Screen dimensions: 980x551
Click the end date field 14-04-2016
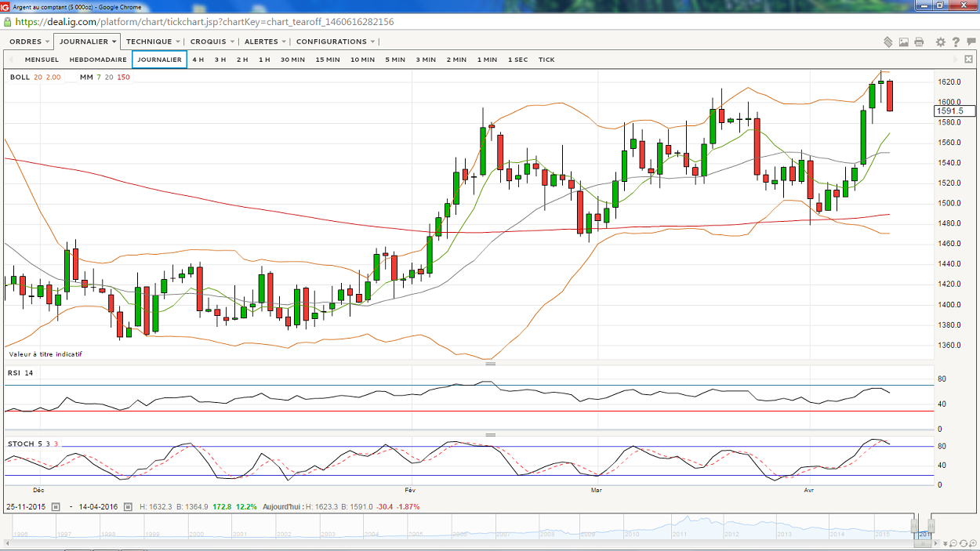(x=98, y=507)
